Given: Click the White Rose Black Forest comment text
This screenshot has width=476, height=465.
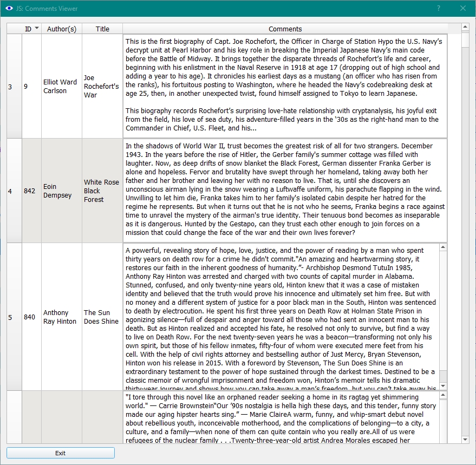Looking at the screenshot, I should pyautogui.click(x=285, y=191).
